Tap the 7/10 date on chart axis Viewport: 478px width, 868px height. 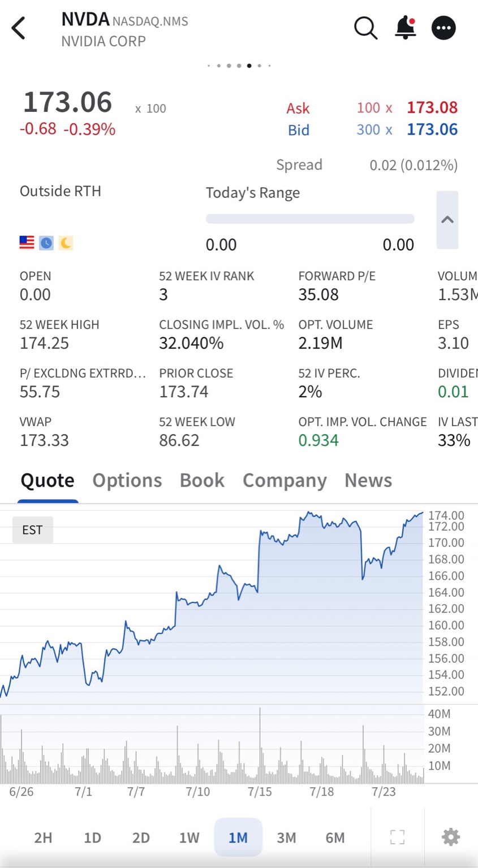197,792
